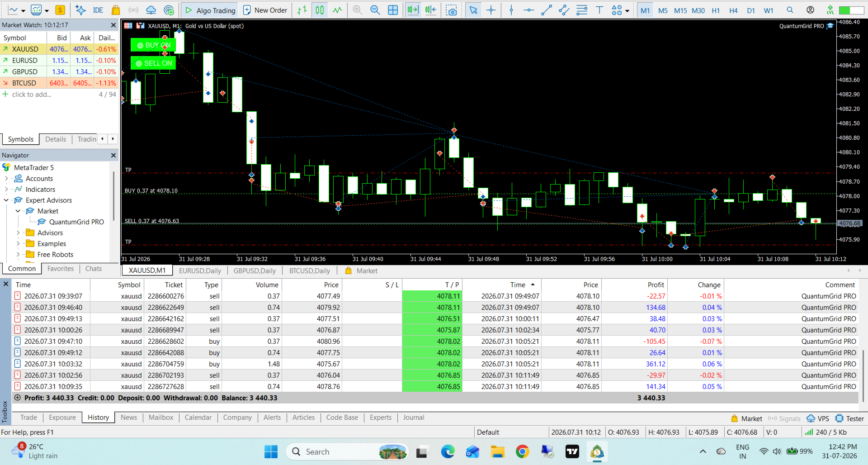Toggle Algo Trading
This screenshot has width=868, height=465.
[x=210, y=10]
